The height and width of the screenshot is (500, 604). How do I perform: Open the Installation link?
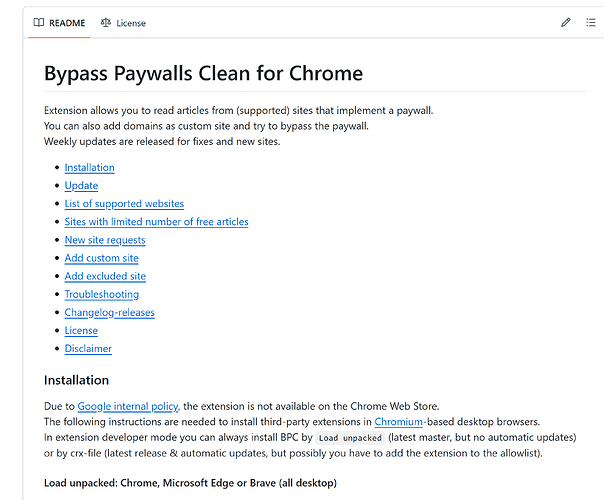coord(89,168)
